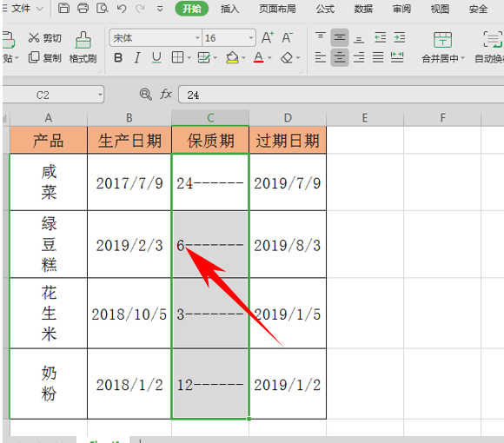Viewport: 504px width, 443px height.
Task: Click the 剪切 cut button
Action: pyautogui.click(x=45, y=38)
